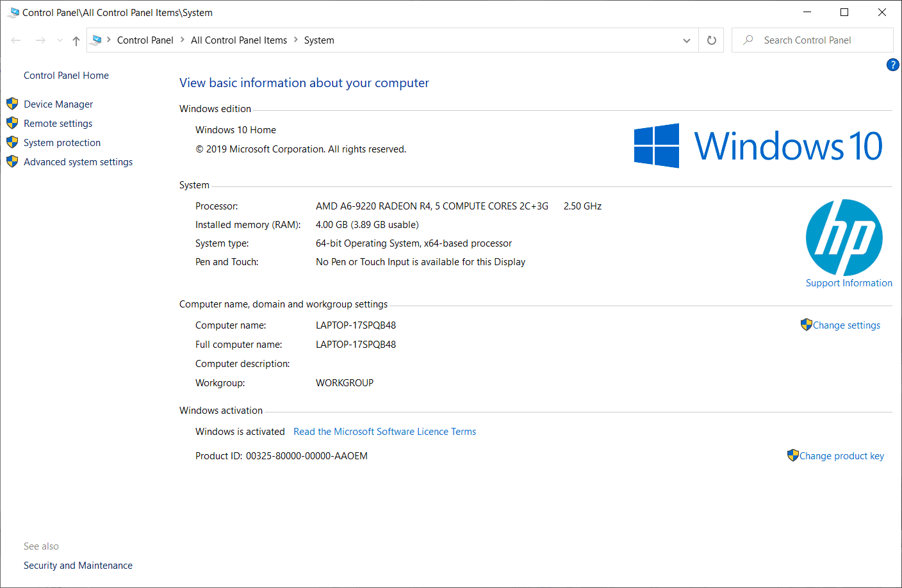902x588 pixels.
Task: Click shield icon beside Change product key
Action: pyautogui.click(x=792, y=455)
